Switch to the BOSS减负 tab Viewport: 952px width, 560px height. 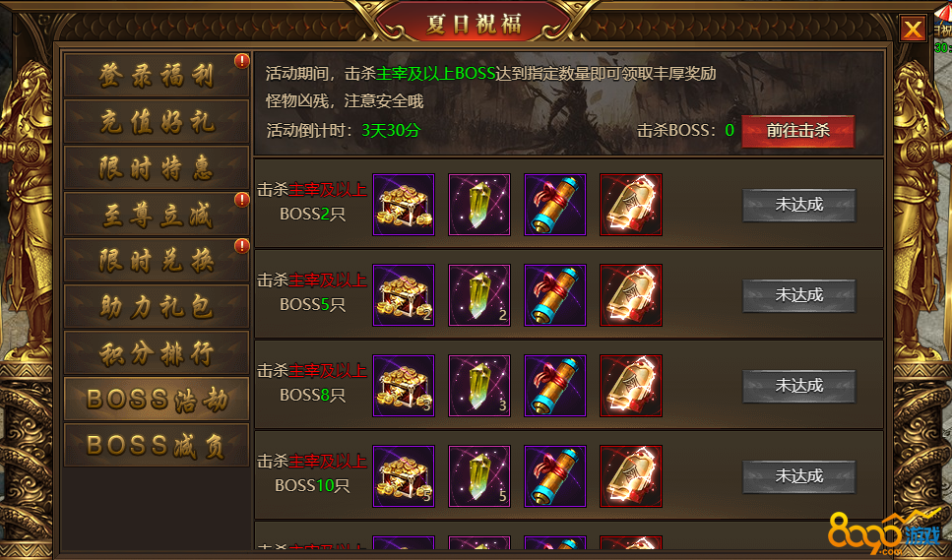pos(157,445)
